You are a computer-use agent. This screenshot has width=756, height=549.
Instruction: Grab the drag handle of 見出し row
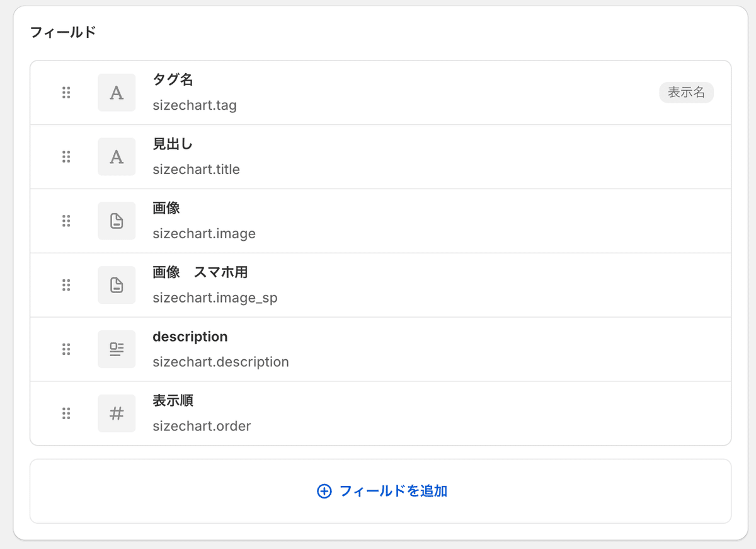tap(66, 156)
